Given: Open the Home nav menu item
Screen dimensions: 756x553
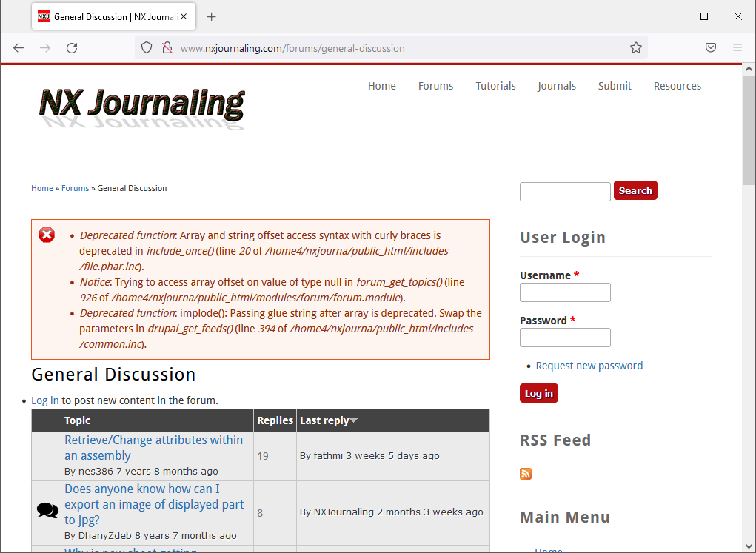Looking at the screenshot, I should 382,86.
